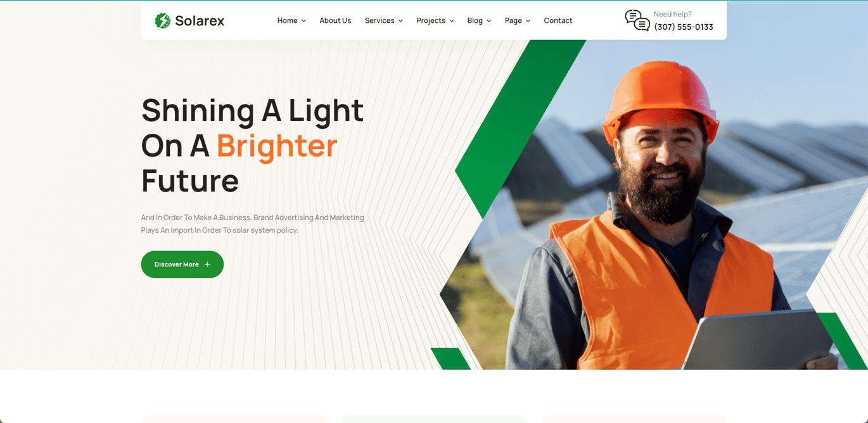
Task: Open the Blog dropdown arrow
Action: click(488, 21)
